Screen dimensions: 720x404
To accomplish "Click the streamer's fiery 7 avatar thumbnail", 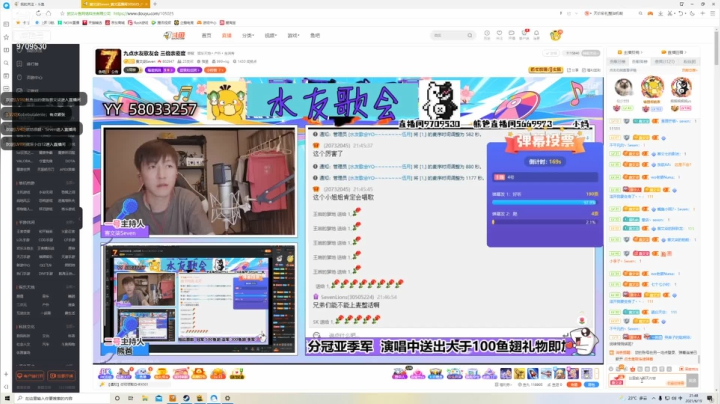I will point(108,62).
